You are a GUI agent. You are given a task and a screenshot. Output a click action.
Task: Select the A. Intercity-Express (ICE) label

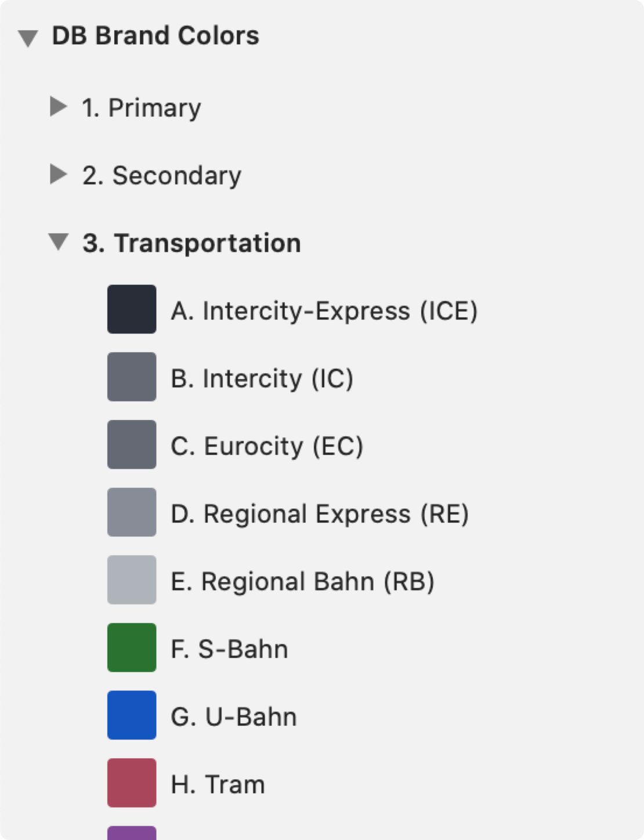[x=324, y=311]
